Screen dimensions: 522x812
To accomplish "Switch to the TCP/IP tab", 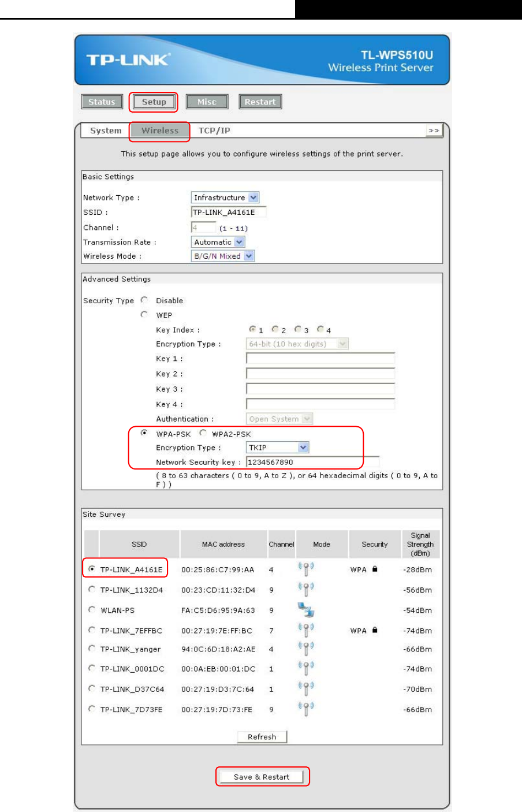I will click(214, 131).
